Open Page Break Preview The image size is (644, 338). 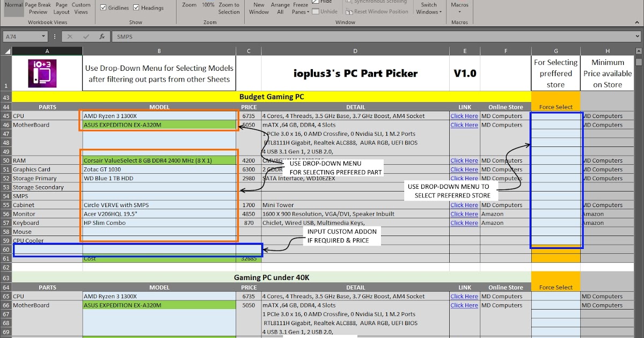[38, 8]
